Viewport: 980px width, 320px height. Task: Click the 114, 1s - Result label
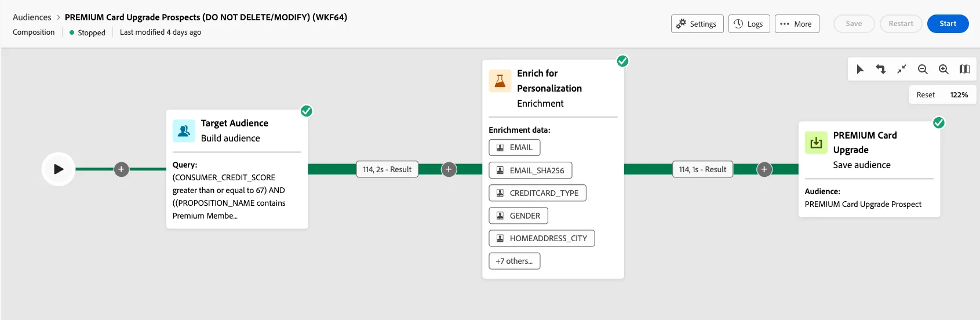(x=702, y=169)
